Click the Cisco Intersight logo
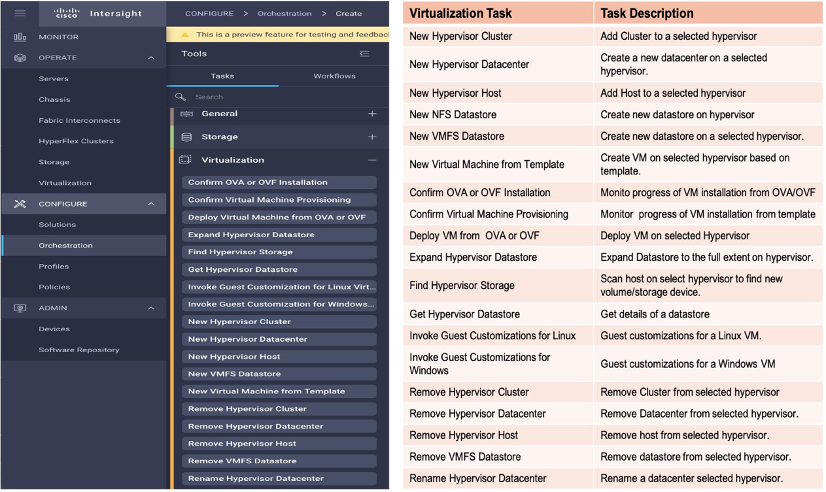The width and height of the screenshot is (826, 492). [98, 13]
